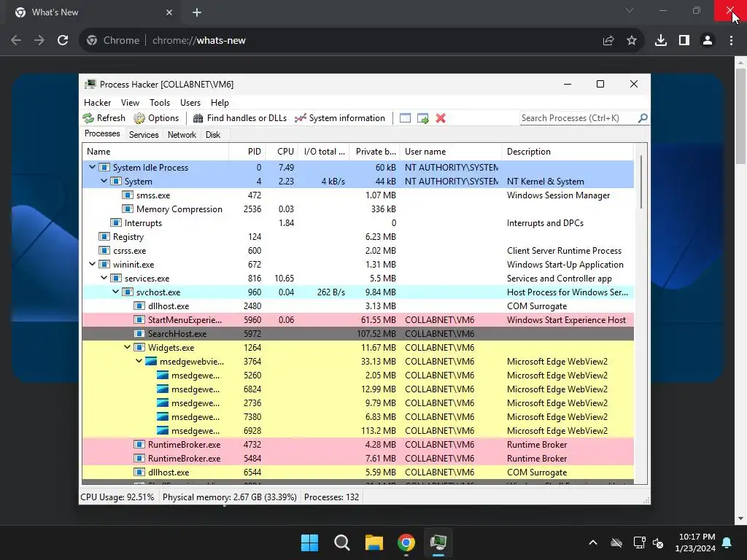Click the msedgewebview2 icon for PID 3764

151,362
